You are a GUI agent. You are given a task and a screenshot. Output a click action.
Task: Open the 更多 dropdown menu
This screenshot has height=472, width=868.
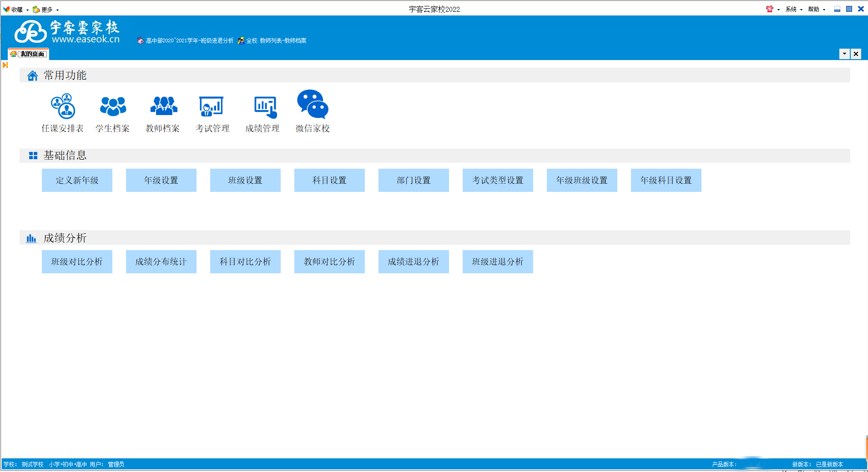coord(46,9)
